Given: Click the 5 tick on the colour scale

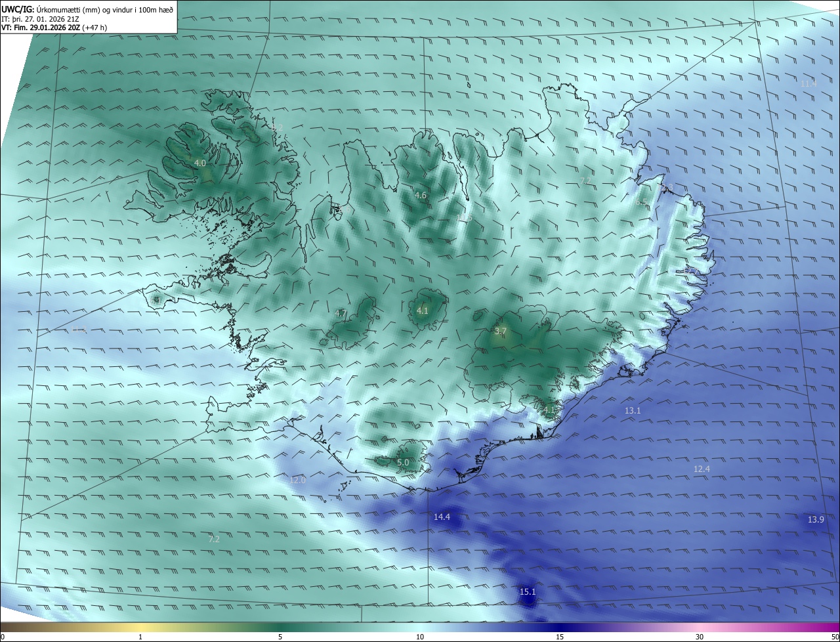Looking at the screenshot, I should [x=280, y=637].
